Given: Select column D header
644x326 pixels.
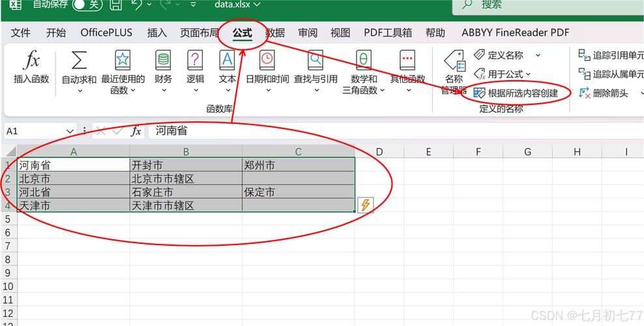Looking at the screenshot, I should [379, 151].
